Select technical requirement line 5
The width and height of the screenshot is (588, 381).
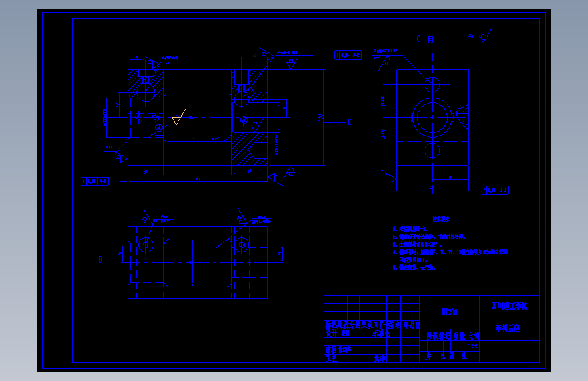[414, 268]
